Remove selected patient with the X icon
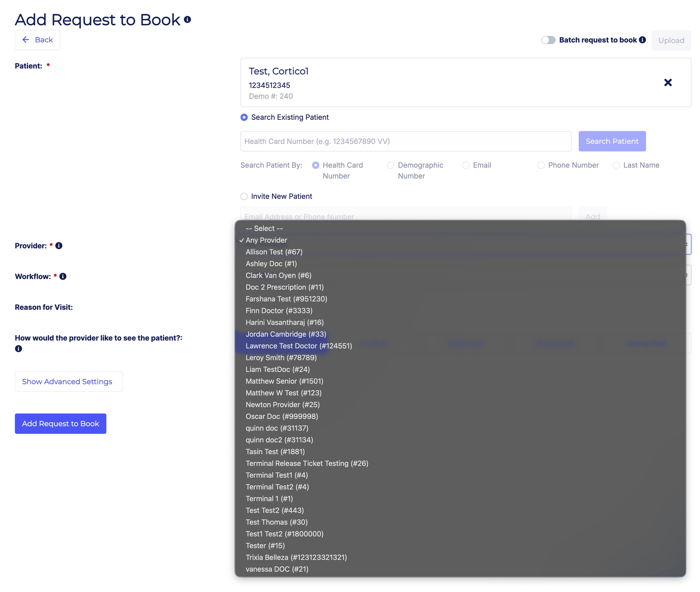Screen dimensions: 700x592 pyautogui.click(x=668, y=82)
